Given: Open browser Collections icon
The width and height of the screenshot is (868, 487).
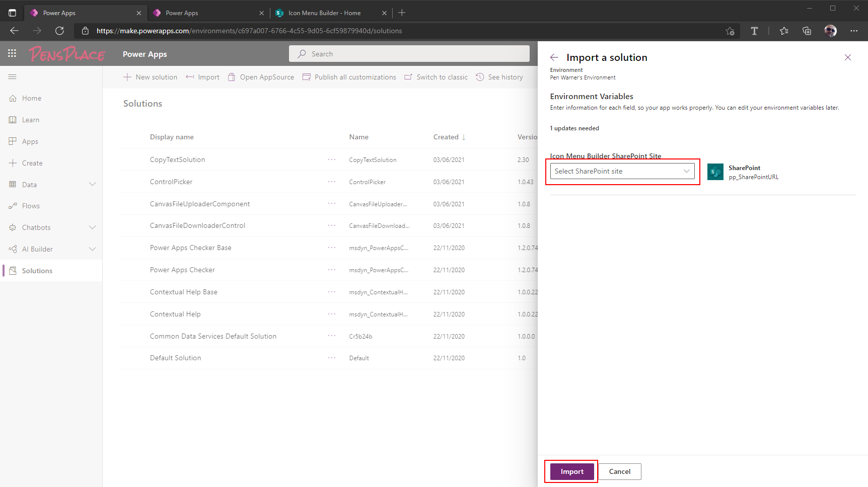Looking at the screenshot, I should 807,31.
